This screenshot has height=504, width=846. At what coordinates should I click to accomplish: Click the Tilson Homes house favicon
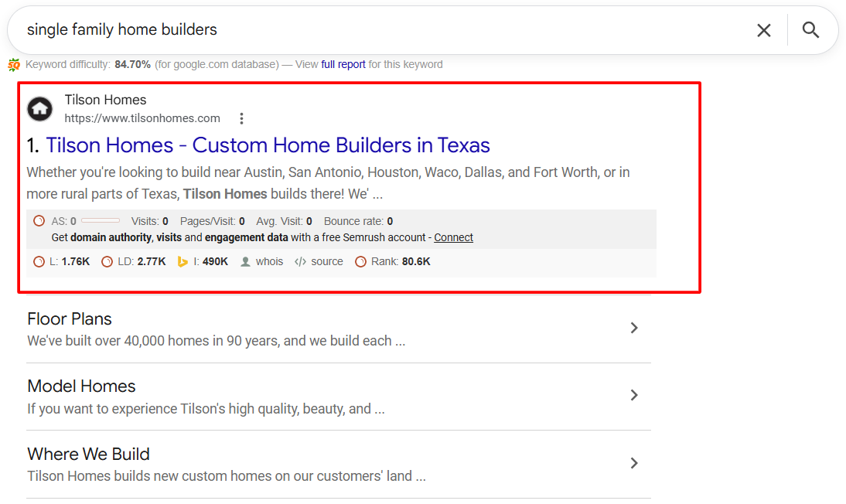[40, 109]
